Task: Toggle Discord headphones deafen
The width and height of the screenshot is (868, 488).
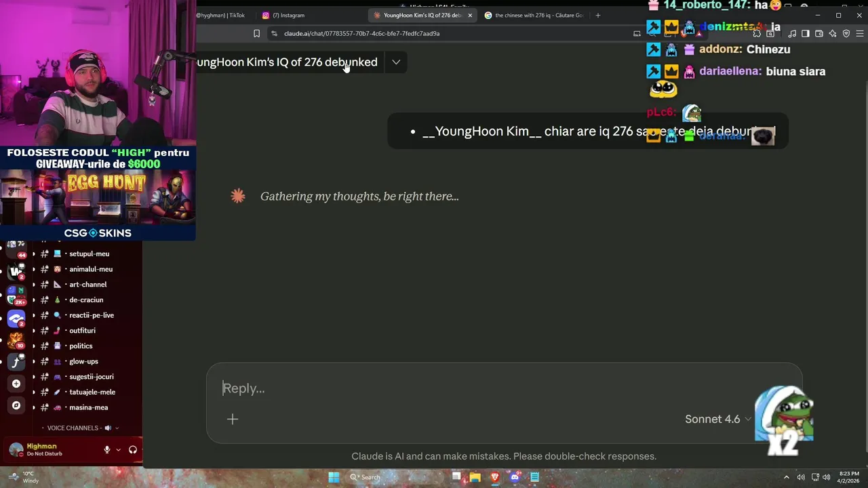Action: pyautogui.click(x=133, y=449)
